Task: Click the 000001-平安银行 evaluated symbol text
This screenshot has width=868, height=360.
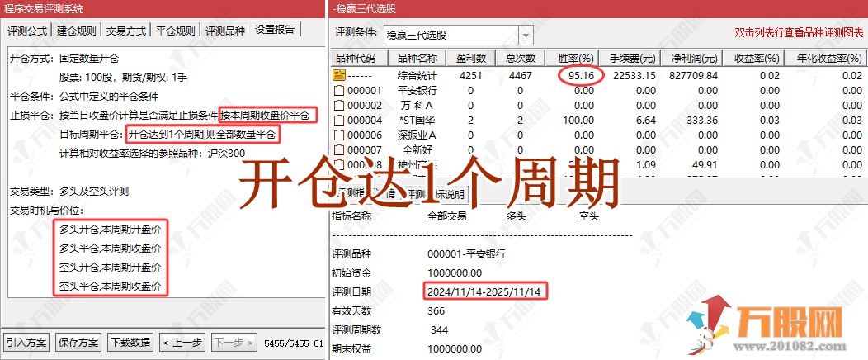Action: pos(467,254)
